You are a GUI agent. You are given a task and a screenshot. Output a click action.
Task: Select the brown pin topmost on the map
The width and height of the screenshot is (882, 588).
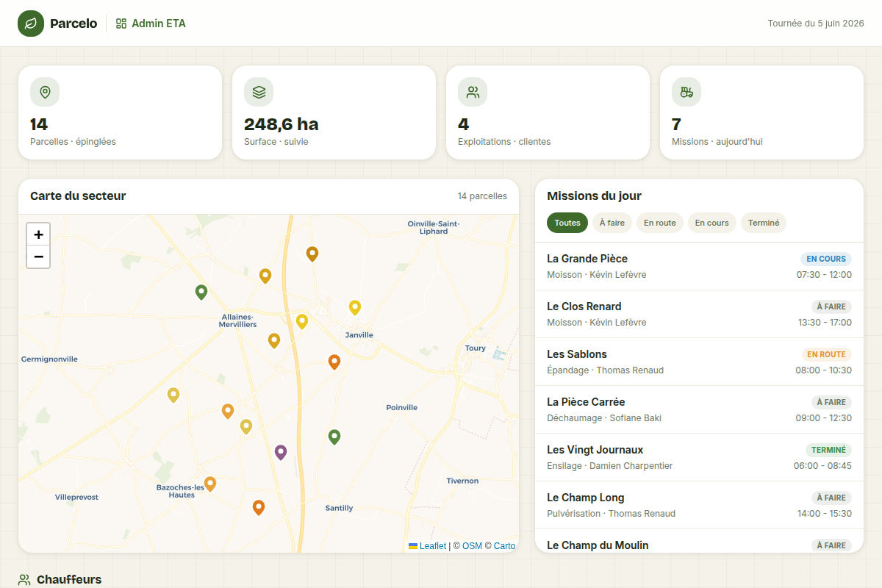point(312,254)
